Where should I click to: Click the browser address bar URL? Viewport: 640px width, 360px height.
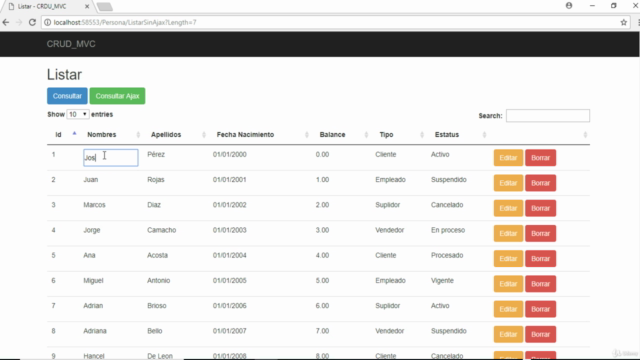125,22
